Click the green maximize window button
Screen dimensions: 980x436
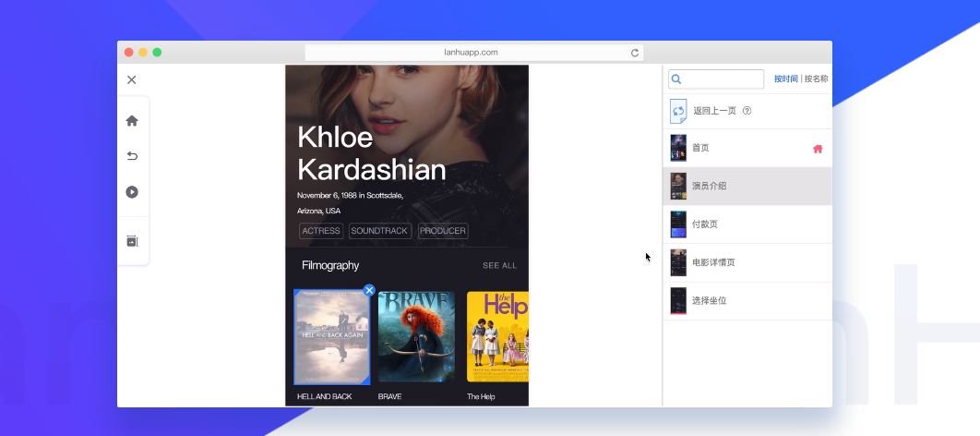157,53
